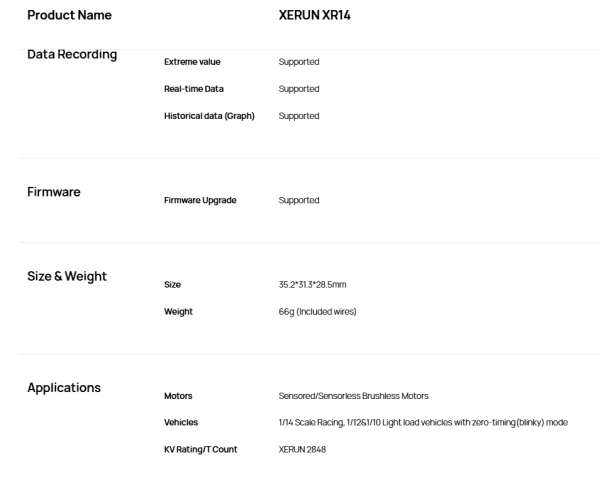Select the Data Recording section heading

pos(72,55)
